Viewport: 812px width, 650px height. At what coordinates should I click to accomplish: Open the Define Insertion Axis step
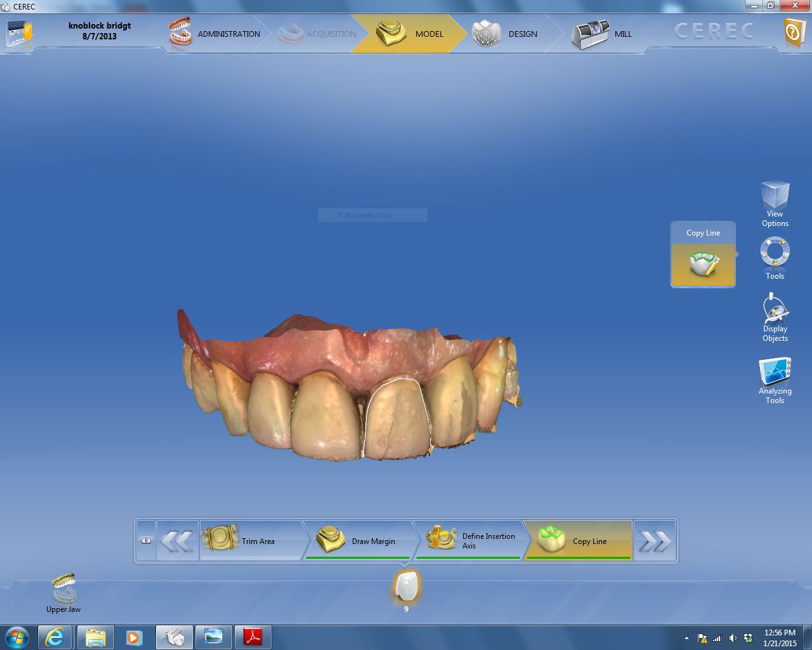(x=470, y=541)
